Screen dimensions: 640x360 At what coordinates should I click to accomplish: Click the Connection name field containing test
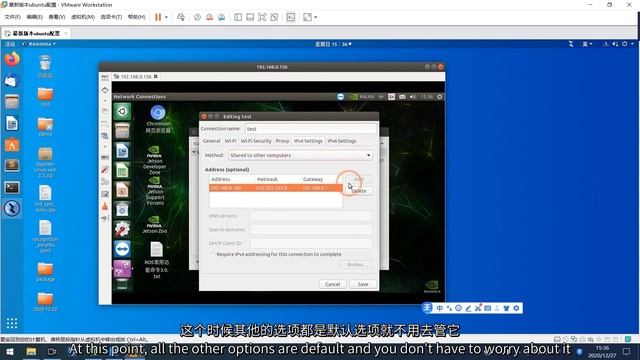click(x=311, y=129)
